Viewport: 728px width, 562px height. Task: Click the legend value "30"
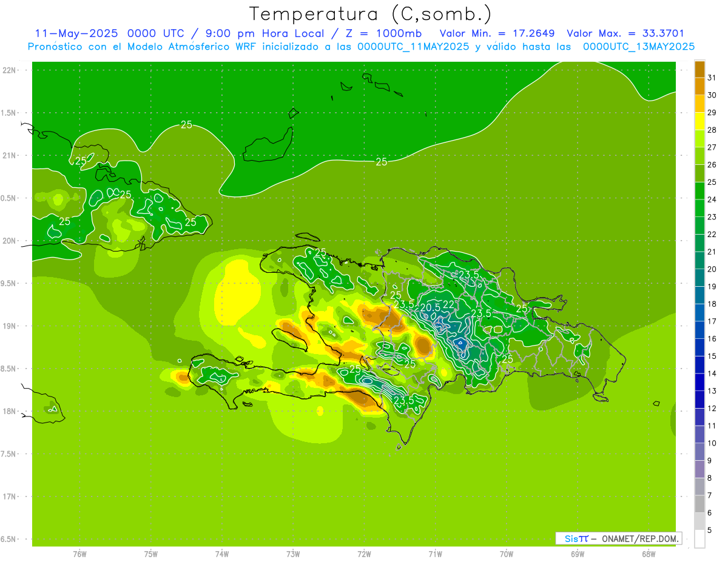coord(712,95)
